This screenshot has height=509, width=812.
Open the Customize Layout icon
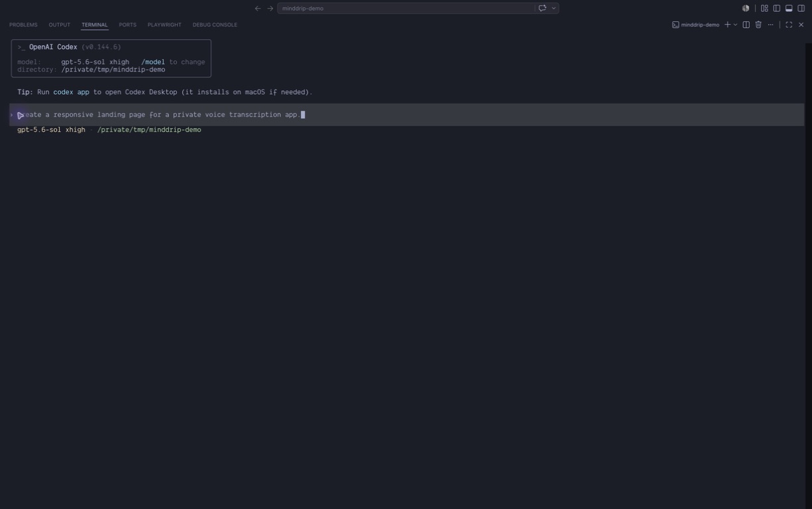[x=764, y=9]
